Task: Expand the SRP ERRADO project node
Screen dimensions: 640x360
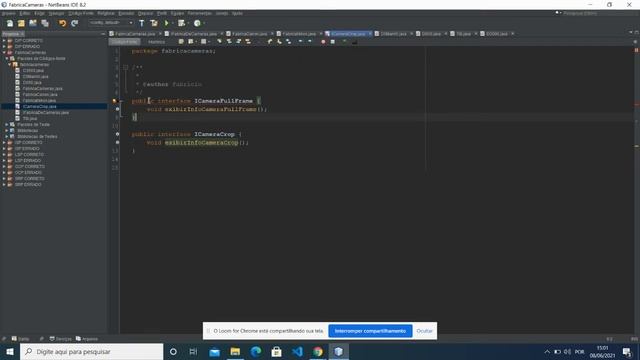Action: point(4,184)
